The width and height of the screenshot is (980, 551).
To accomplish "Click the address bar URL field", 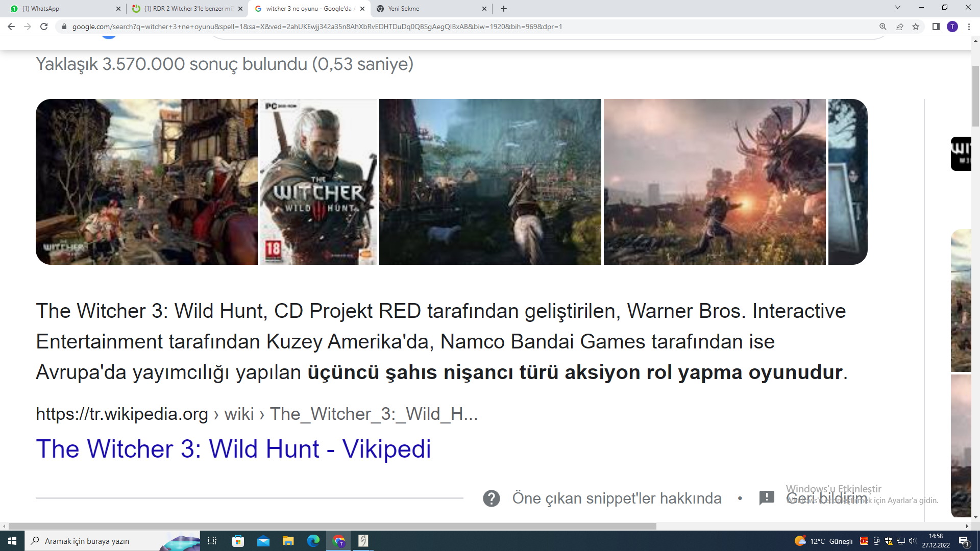I will 316,27.
